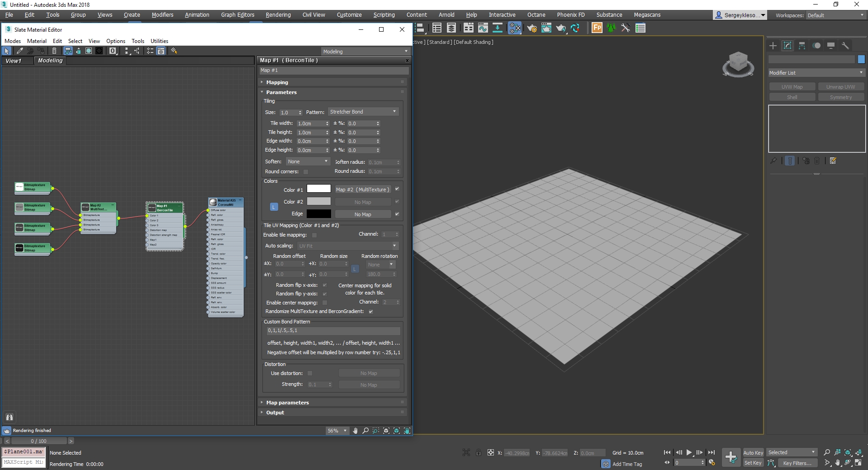This screenshot has width=868, height=470.
Task: Click the selection lock toggle icon
Action: [x=478, y=452]
